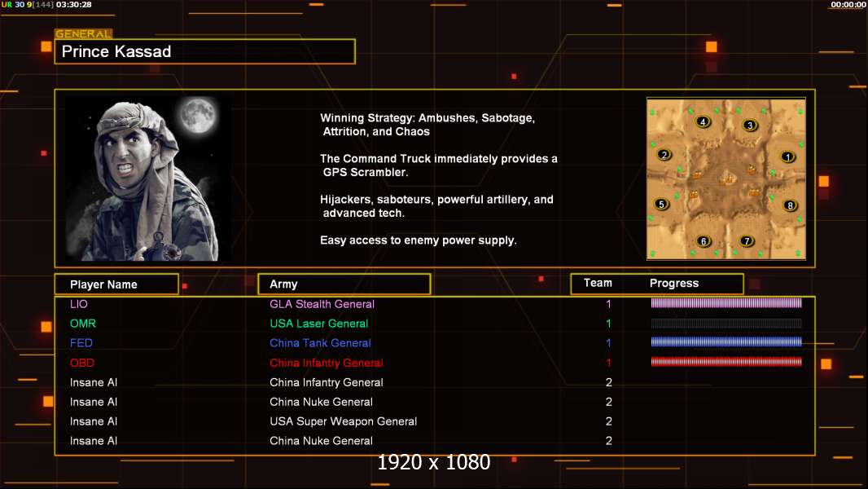Click the 03:30:28 clock readout
This screenshot has height=489, width=868.
click(73, 4)
